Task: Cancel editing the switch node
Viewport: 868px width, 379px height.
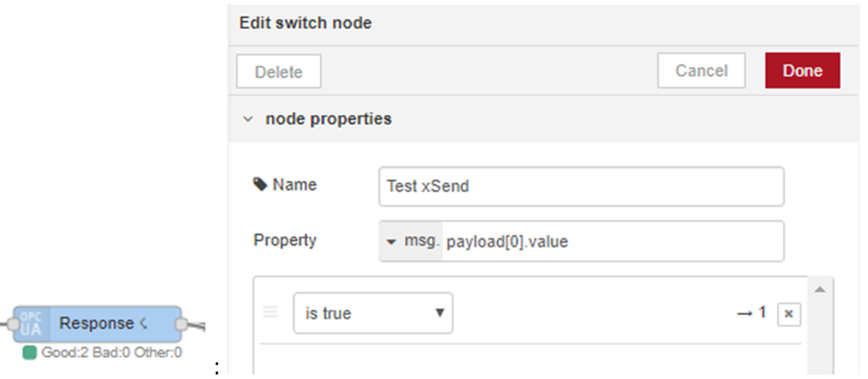Action: pyautogui.click(x=702, y=71)
